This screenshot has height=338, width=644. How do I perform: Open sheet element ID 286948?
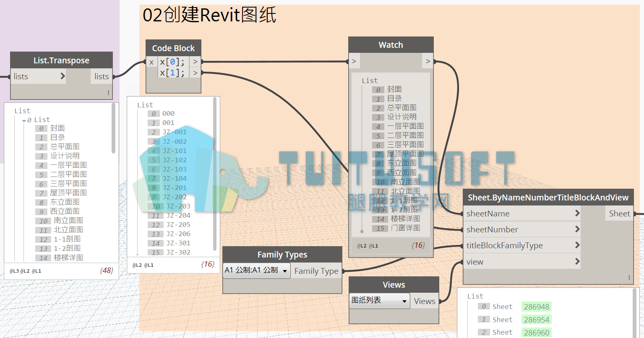tap(537, 307)
